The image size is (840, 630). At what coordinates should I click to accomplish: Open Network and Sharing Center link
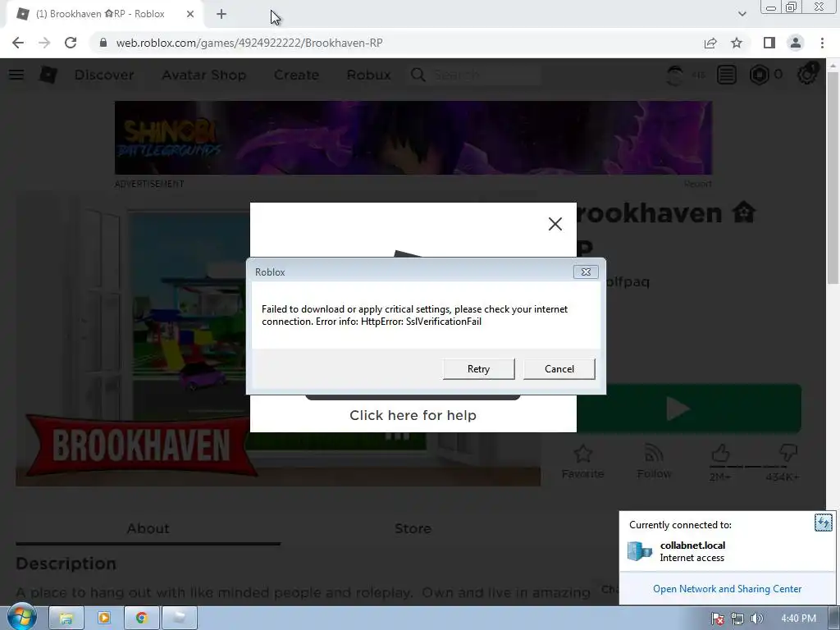click(x=727, y=589)
